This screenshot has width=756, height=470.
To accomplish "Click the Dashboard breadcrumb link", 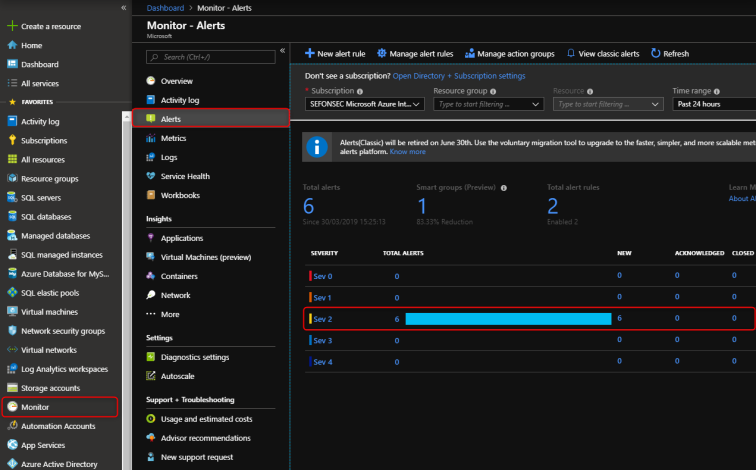I will pyautogui.click(x=165, y=8).
